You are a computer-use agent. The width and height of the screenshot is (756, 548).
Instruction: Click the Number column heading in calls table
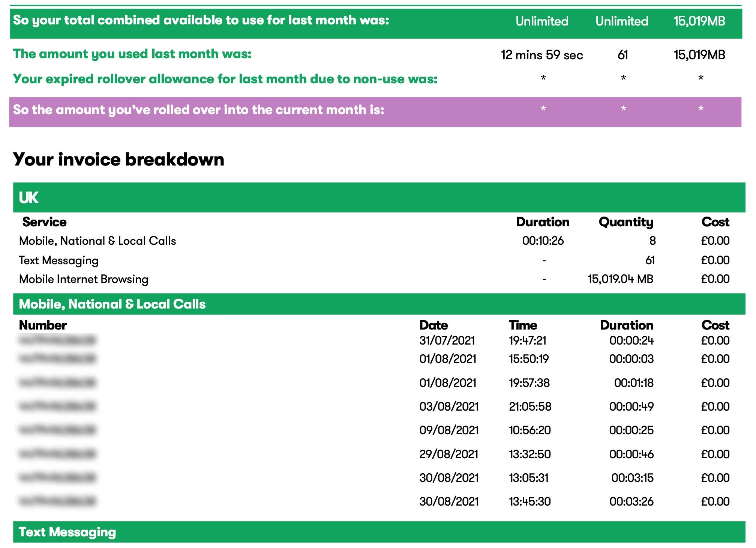(x=43, y=325)
